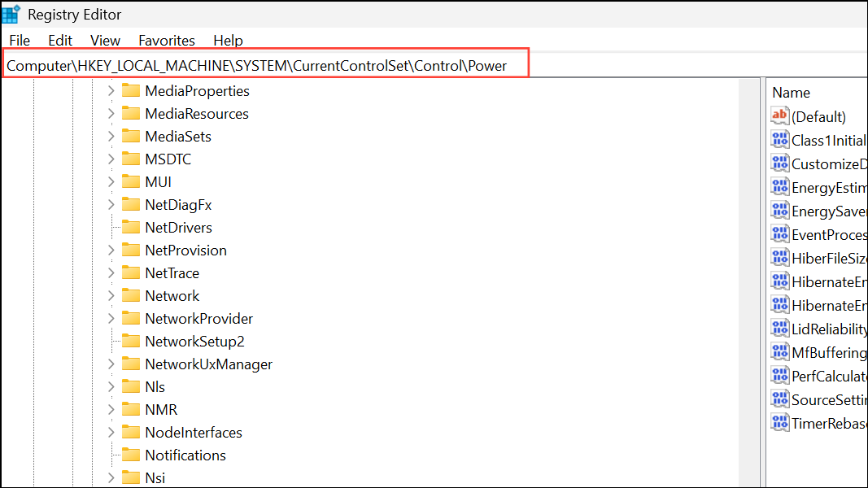Expand the MediaProperties key
Image resolution: width=868 pixels, height=488 pixels.
[x=111, y=91]
